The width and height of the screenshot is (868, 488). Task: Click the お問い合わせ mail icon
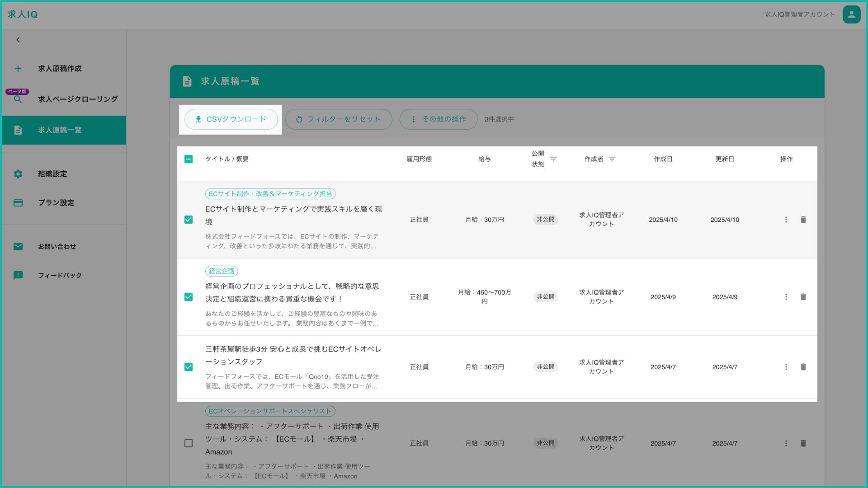tap(18, 247)
